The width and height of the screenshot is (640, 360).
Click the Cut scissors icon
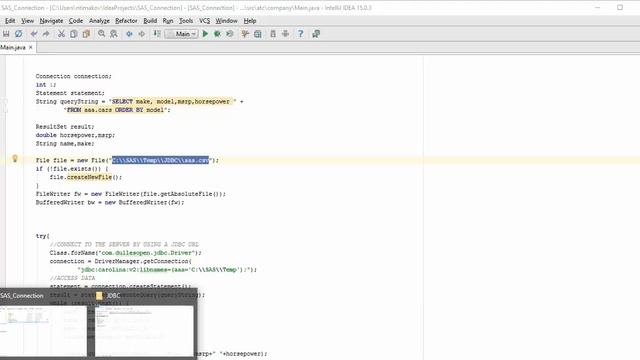[61, 34]
